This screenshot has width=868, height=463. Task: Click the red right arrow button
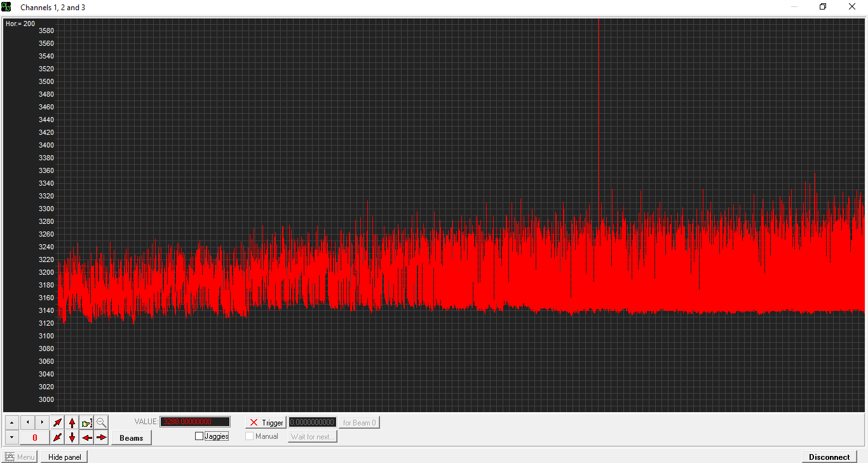click(102, 438)
